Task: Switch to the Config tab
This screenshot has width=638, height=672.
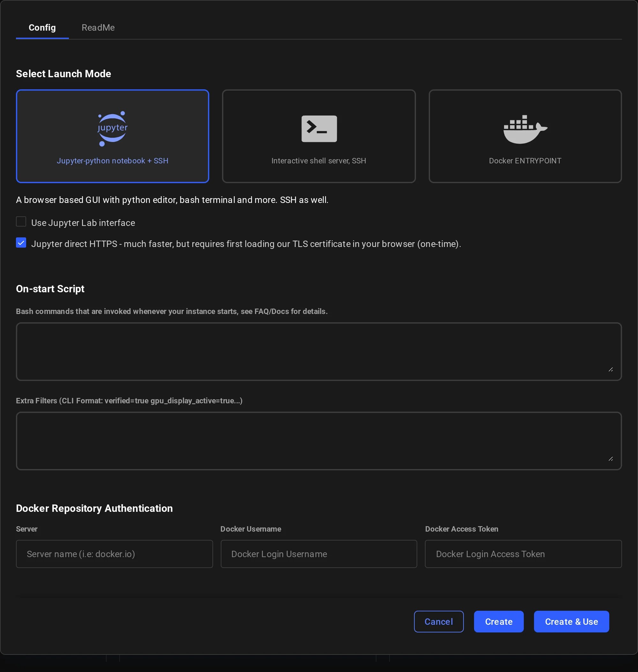Action: (42, 27)
